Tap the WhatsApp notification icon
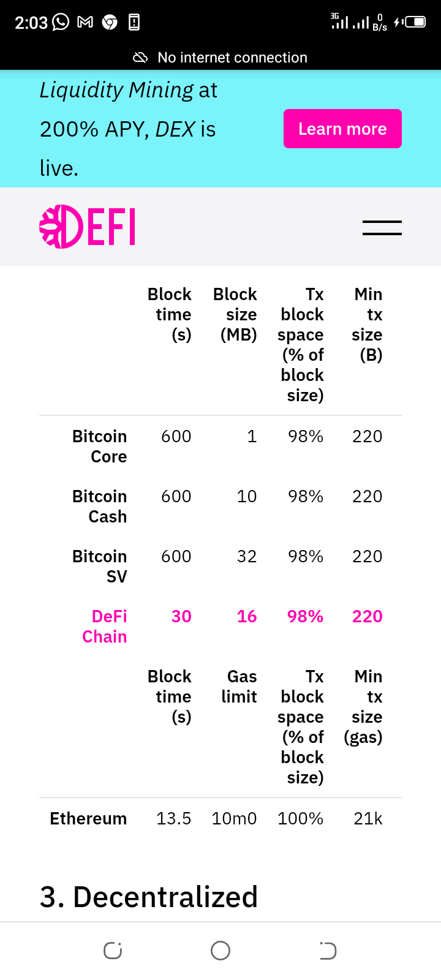 (61, 22)
